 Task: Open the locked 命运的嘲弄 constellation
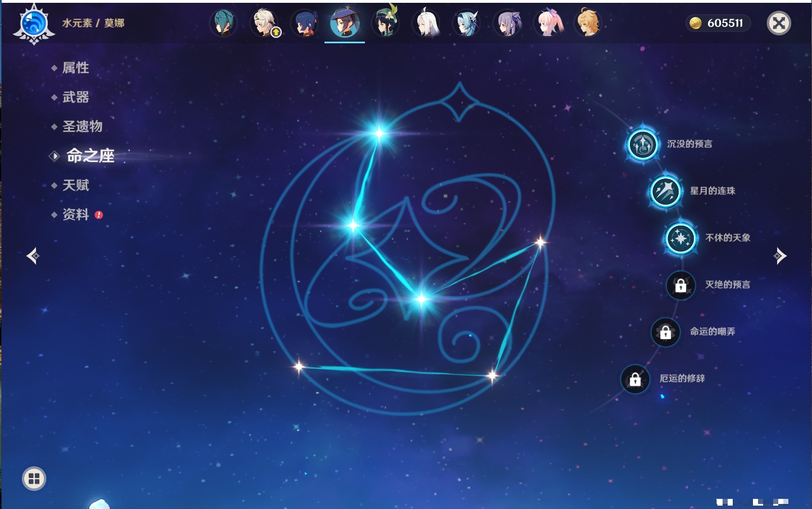[666, 332]
